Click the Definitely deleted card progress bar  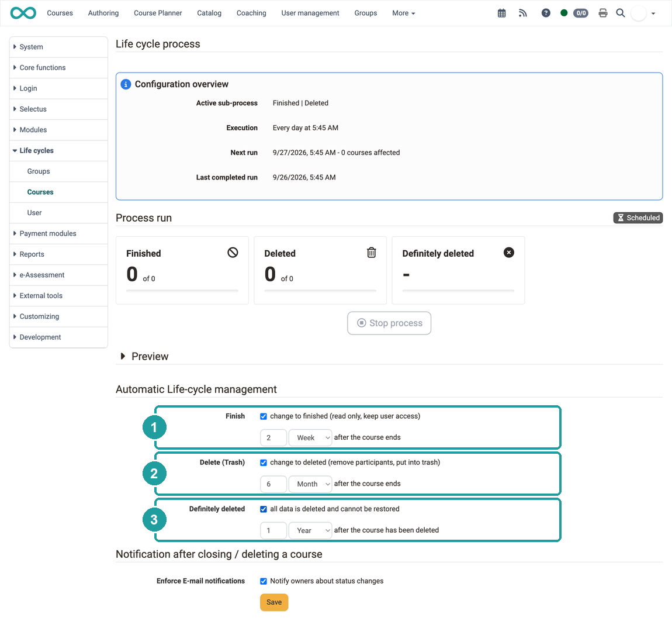click(458, 291)
